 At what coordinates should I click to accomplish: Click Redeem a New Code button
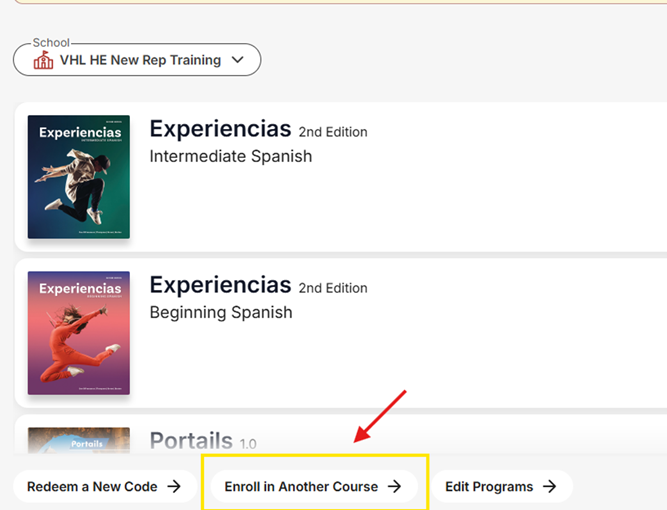[105, 486]
